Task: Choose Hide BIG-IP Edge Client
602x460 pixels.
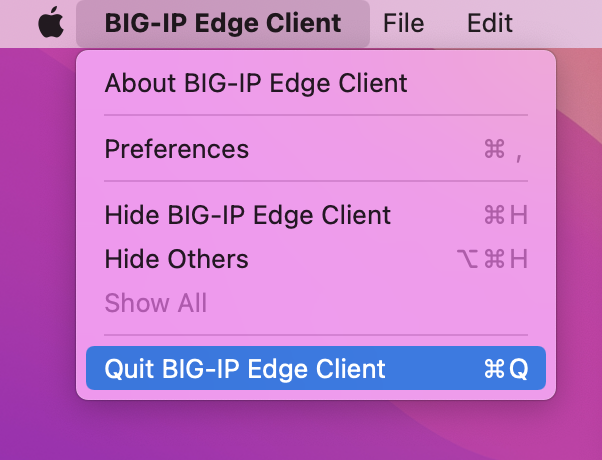Action: coord(316,215)
